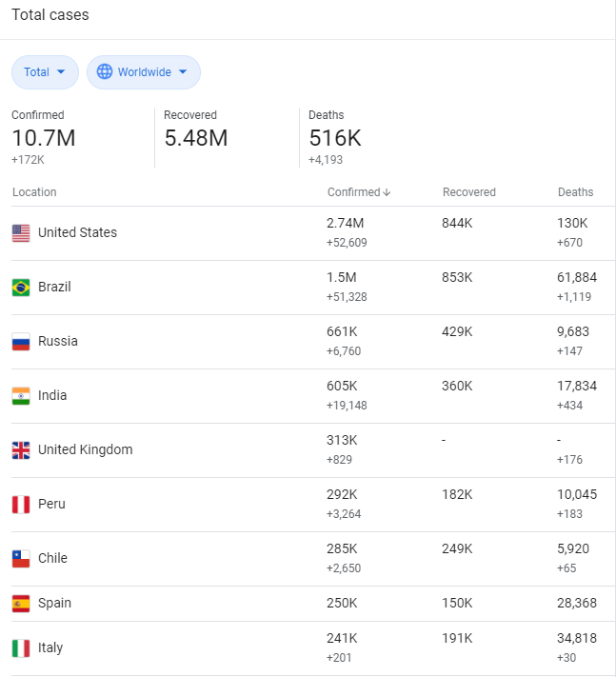Click the Total cases heading
Viewport: 616px width, 677px height.
point(50,15)
